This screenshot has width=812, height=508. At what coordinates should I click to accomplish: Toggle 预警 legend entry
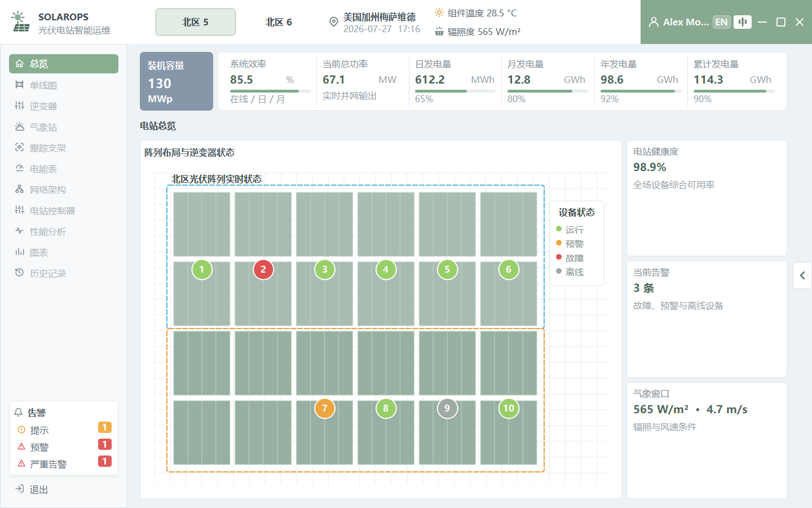point(570,244)
